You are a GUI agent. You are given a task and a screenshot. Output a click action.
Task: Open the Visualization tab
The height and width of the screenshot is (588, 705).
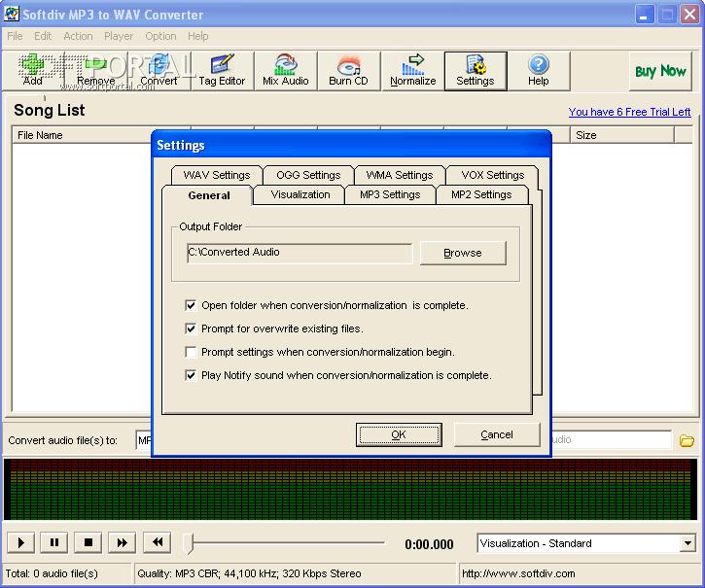click(300, 194)
